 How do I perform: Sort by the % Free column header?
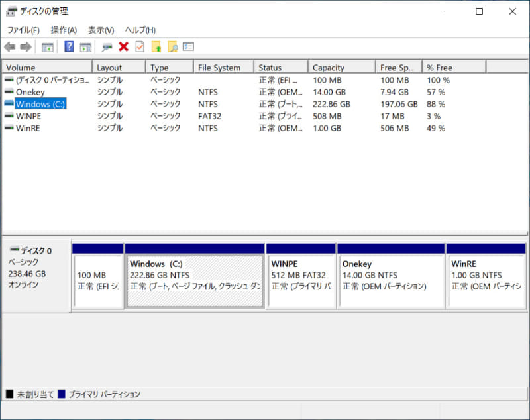(454, 68)
